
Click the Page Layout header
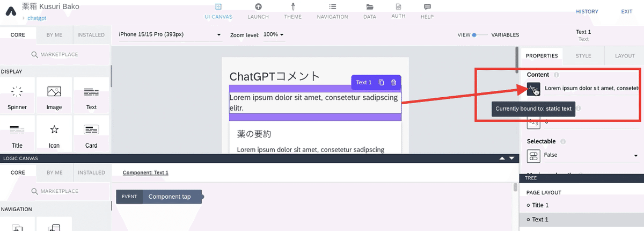(x=544, y=192)
